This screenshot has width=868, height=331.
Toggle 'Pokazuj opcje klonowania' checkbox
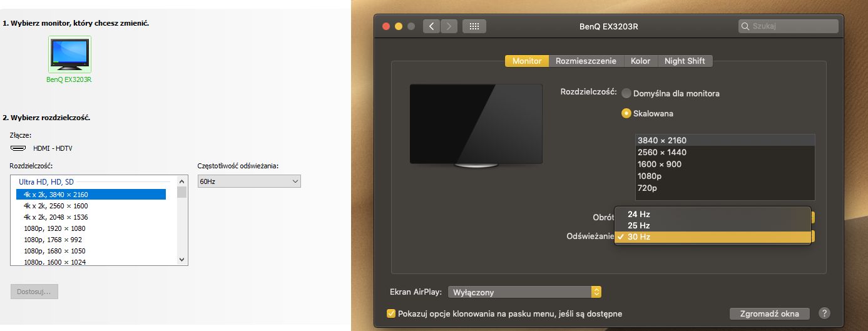(392, 313)
